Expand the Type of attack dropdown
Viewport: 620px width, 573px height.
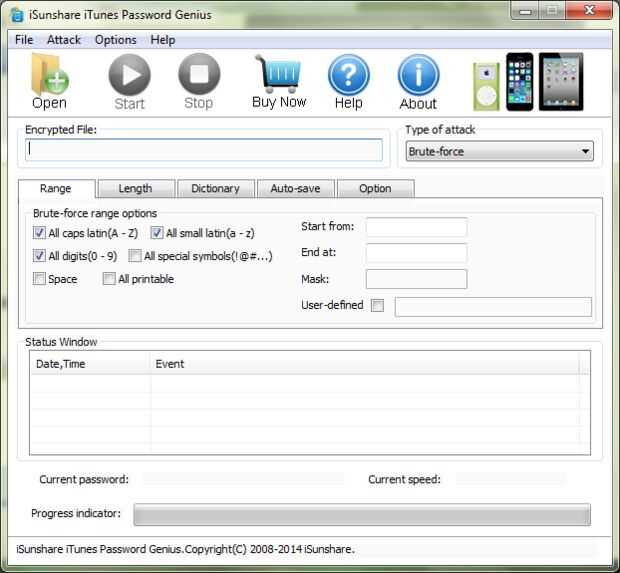click(499, 151)
